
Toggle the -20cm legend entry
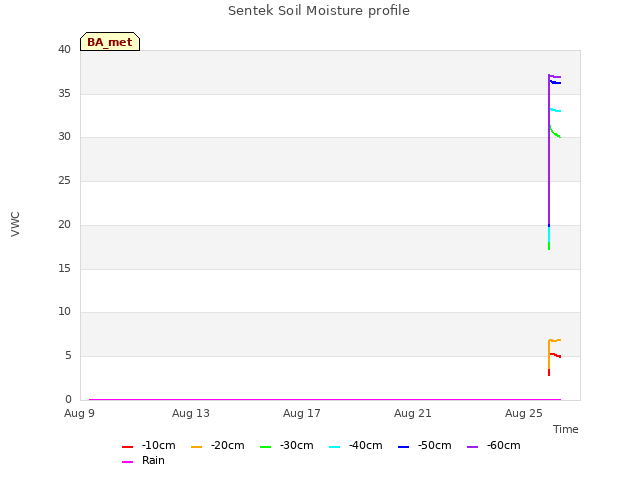coord(218,446)
